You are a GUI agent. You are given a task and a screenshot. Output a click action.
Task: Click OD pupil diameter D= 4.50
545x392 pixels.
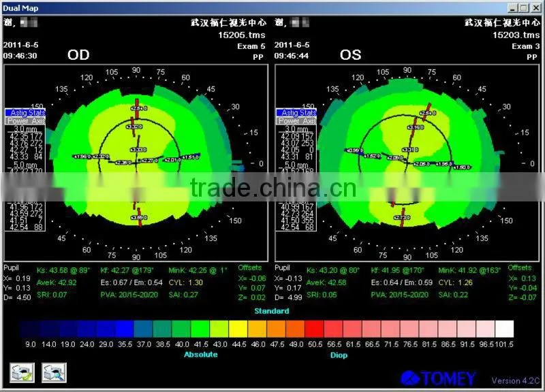pos(17,297)
